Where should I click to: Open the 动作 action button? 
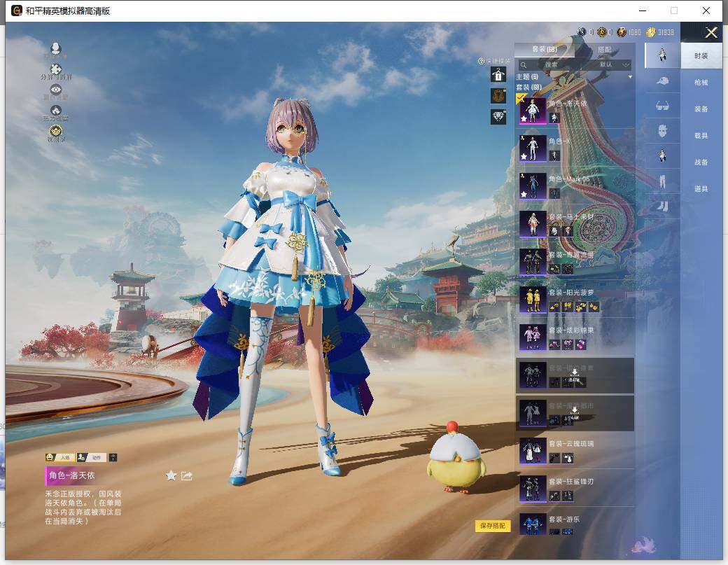tap(91, 457)
